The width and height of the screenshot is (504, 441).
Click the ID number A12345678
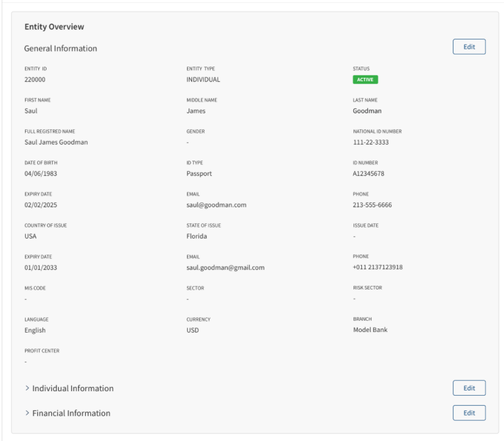pos(368,173)
